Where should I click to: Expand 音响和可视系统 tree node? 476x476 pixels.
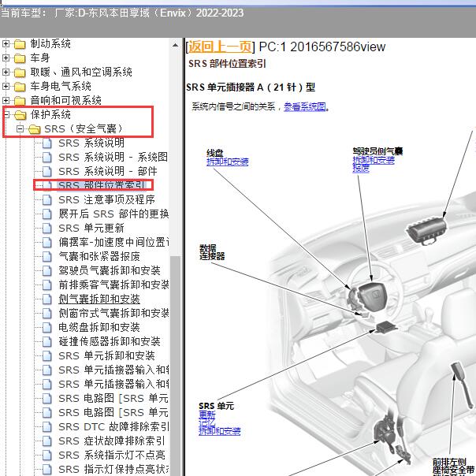pos(6,100)
